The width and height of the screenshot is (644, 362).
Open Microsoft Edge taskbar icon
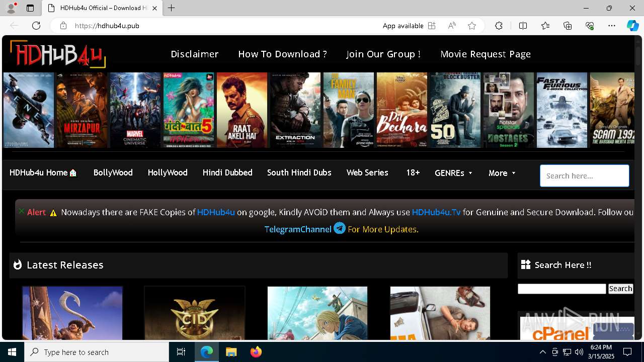(x=207, y=352)
